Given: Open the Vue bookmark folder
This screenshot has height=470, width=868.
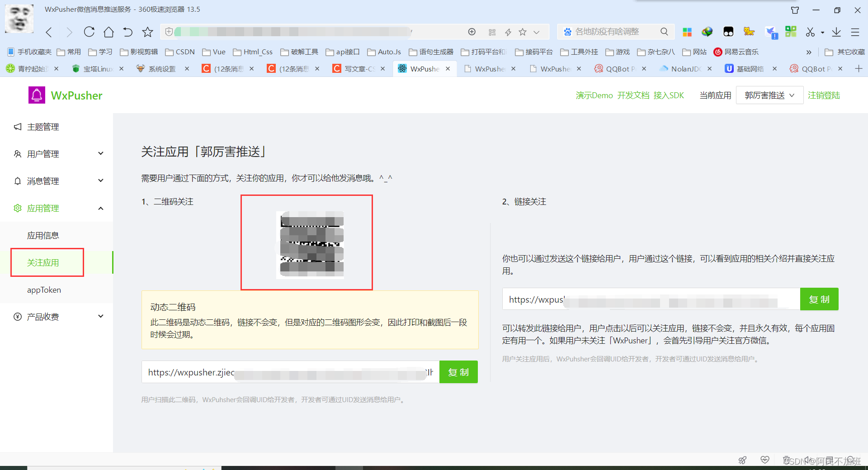Looking at the screenshot, I should (x=214, y=52).
